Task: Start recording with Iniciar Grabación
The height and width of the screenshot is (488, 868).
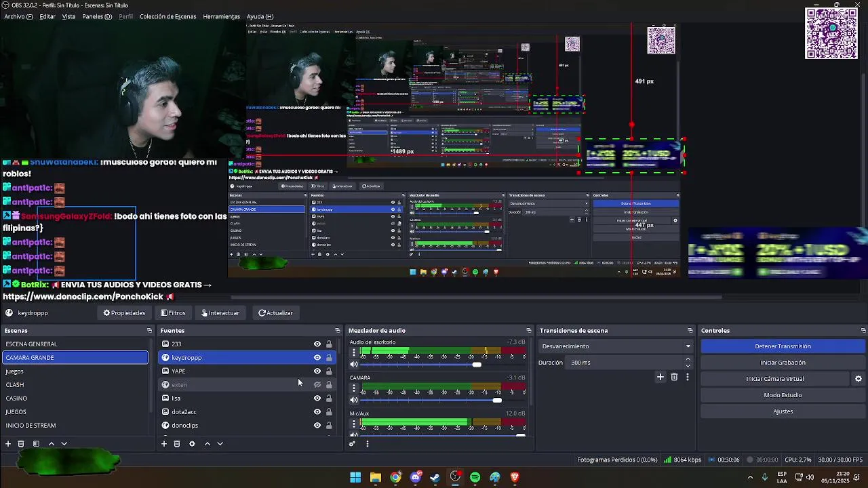Action: (x=783, y=363)
